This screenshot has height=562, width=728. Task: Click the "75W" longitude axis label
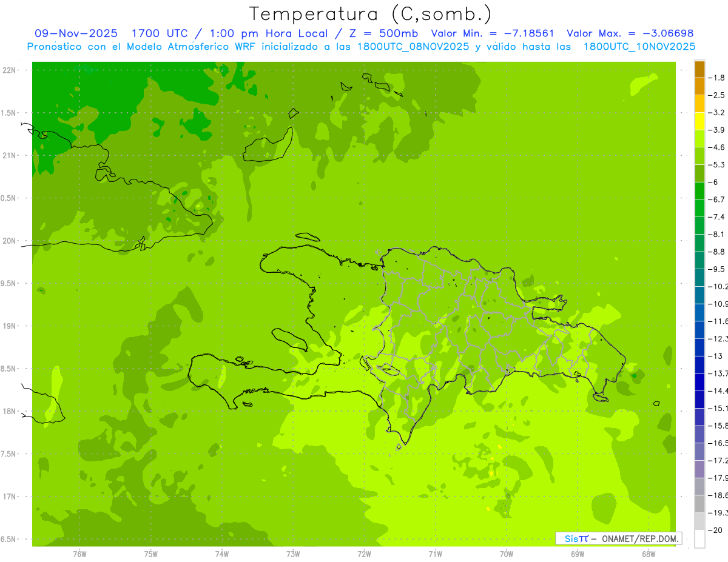click(x=151, y=554)
